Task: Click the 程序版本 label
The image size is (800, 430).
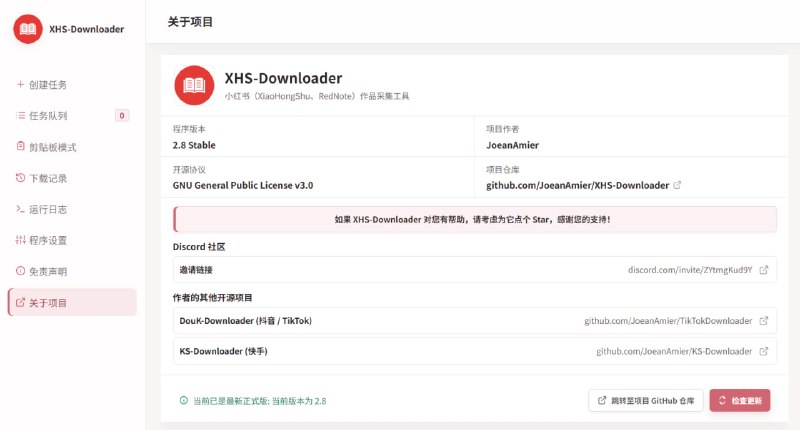Action: [x=189, y=129]
